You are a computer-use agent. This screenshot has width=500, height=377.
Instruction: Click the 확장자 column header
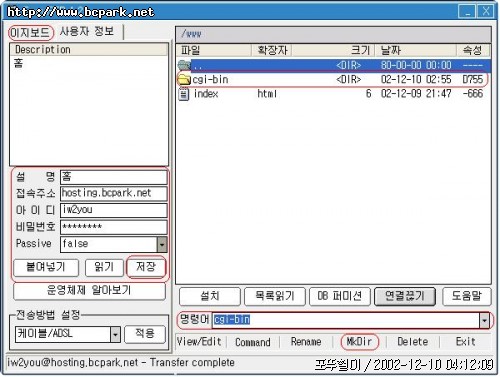pos(271,51)
